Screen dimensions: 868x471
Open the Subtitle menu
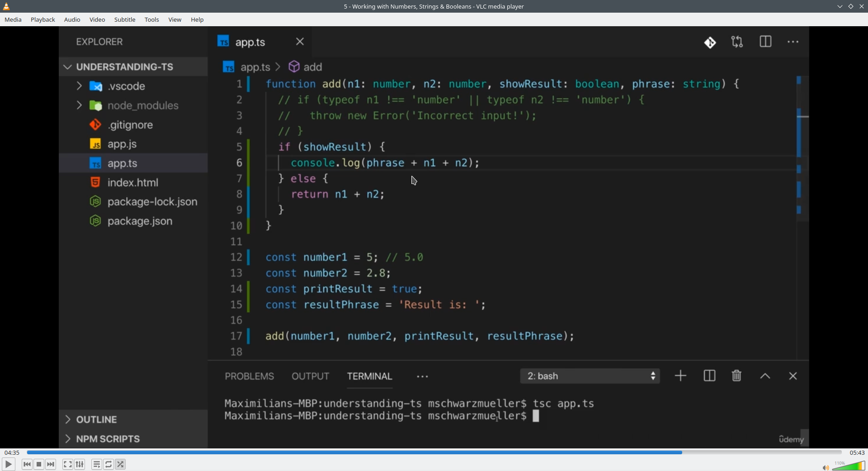(x=125, y=20)
